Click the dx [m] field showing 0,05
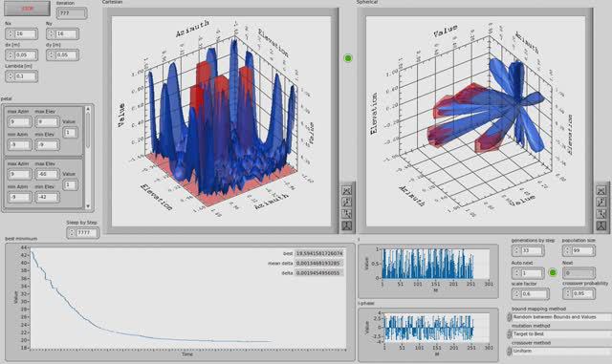 [26, 55]
